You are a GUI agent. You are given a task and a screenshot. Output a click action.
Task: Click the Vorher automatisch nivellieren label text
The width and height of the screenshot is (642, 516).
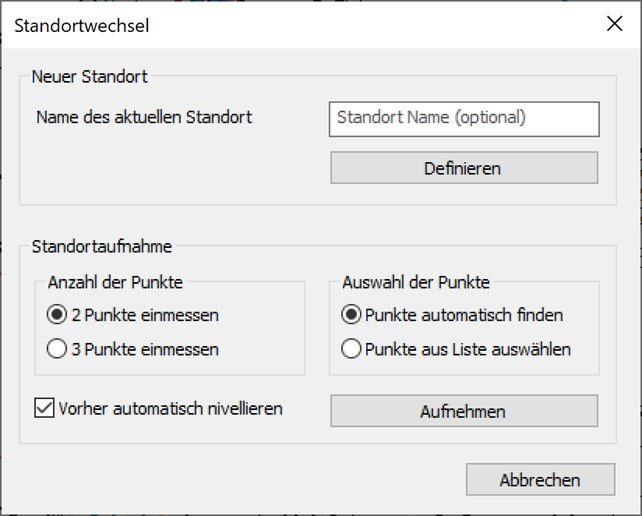pyautogui.click(x=171, y=408)
